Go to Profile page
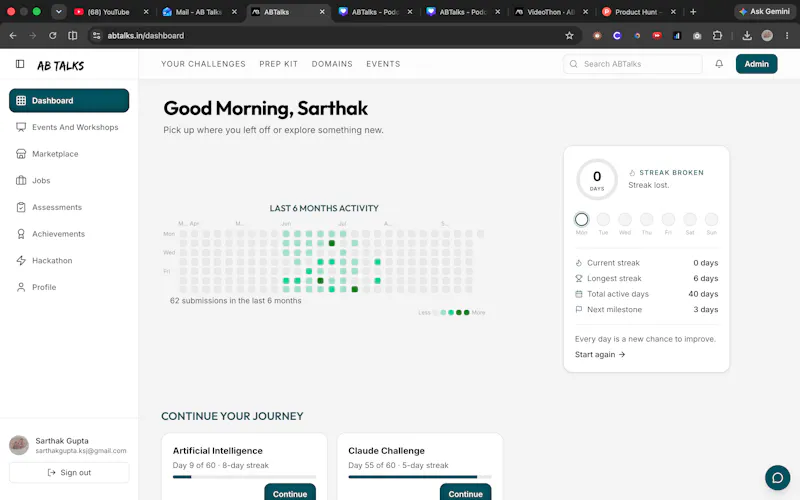 tap(69, 287)
